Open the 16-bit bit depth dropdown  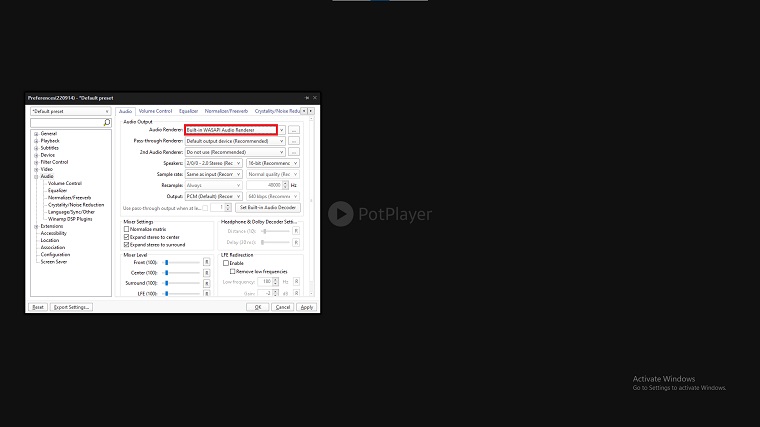pyautogui.click(x=272, y=163)
